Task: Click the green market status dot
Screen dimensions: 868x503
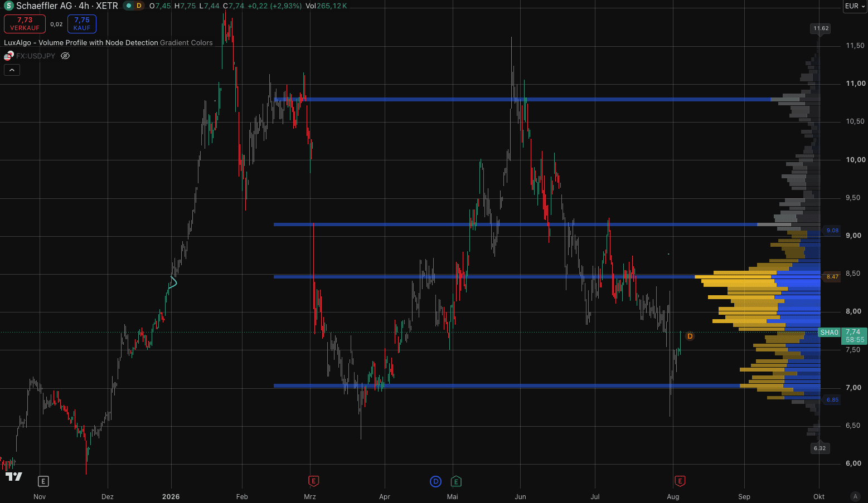Action: point(128,6)
